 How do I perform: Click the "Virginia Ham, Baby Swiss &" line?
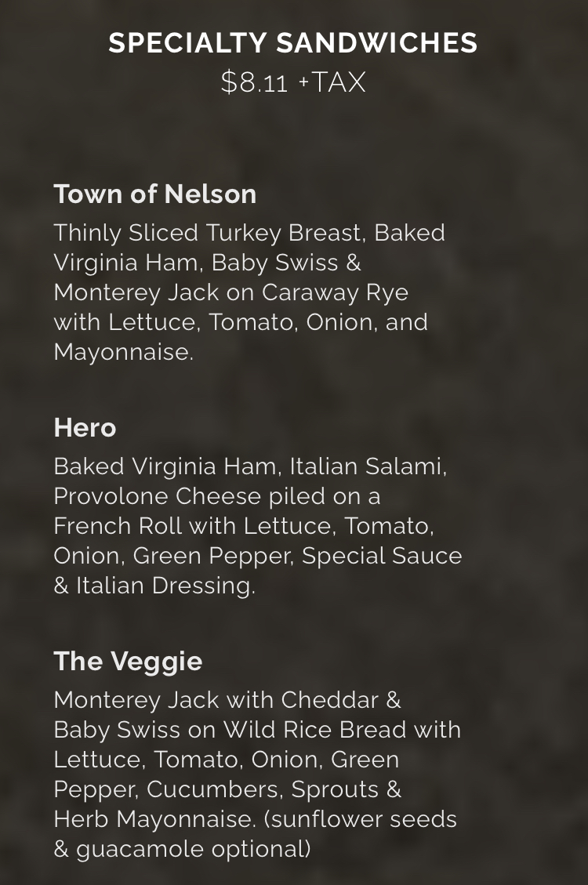click(x=207, y=263)
